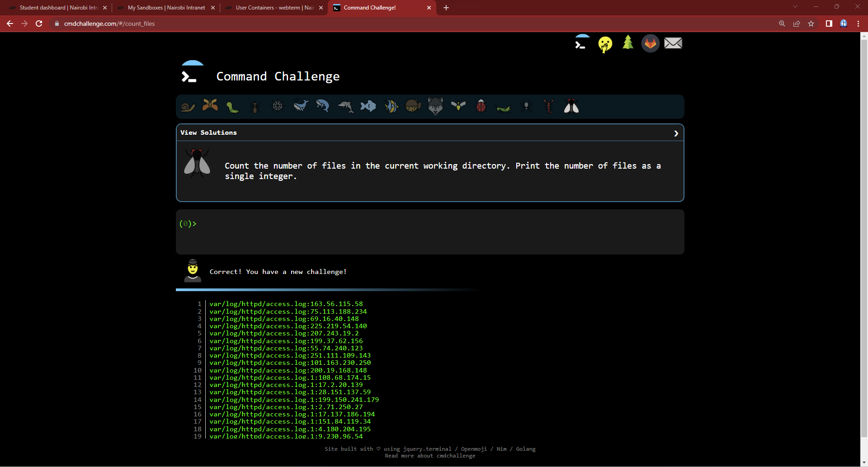This screenshot has width=868, height=467.
Task: Click the scorpion challenge icon
Action: point(549,106)
